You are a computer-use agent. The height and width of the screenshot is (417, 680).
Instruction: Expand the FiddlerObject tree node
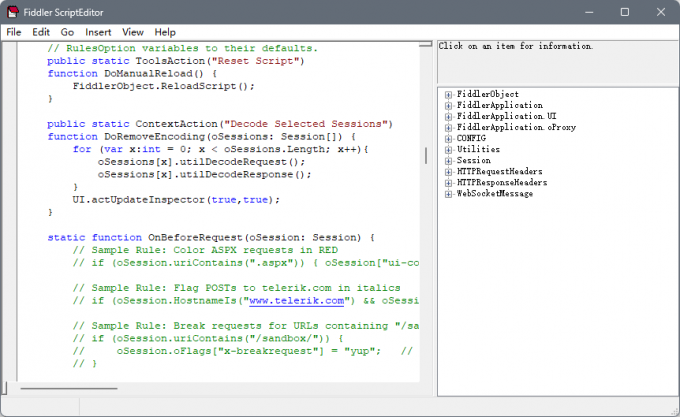[449, 95]
